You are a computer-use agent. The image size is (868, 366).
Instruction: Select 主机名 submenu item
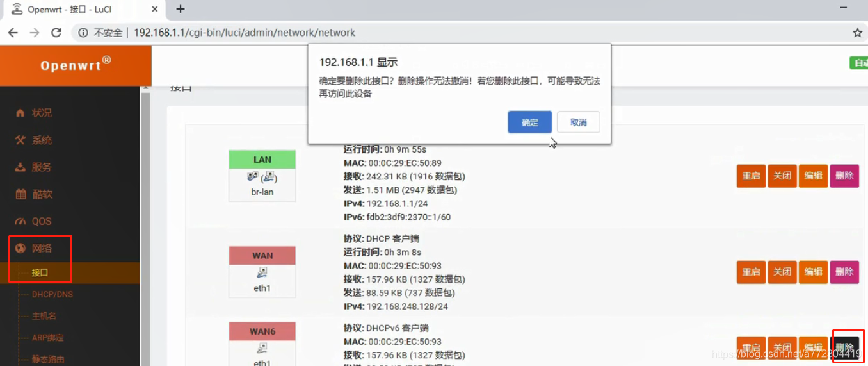pyautogui.click(x=44, y=316)
